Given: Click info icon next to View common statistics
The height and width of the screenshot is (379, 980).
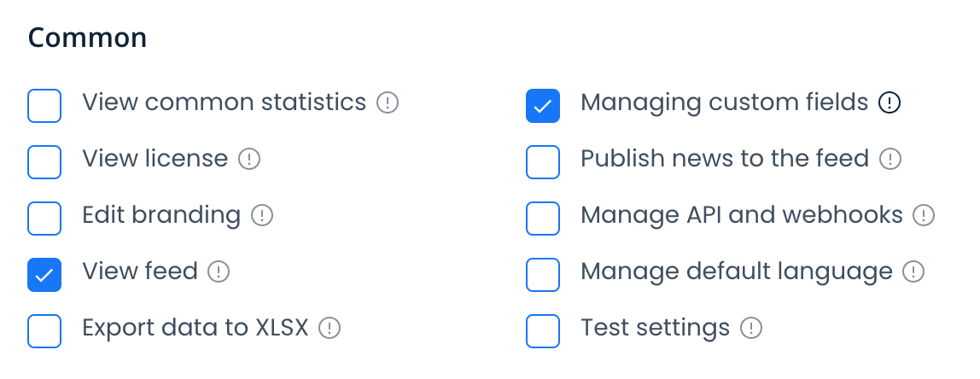Looking at the screenshot, I should (388, 103).
